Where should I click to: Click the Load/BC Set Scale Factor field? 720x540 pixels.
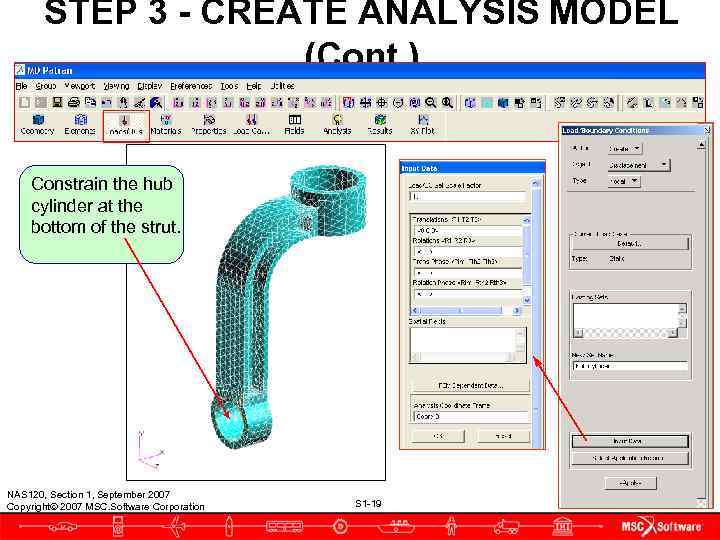click(x=467, y=197)
